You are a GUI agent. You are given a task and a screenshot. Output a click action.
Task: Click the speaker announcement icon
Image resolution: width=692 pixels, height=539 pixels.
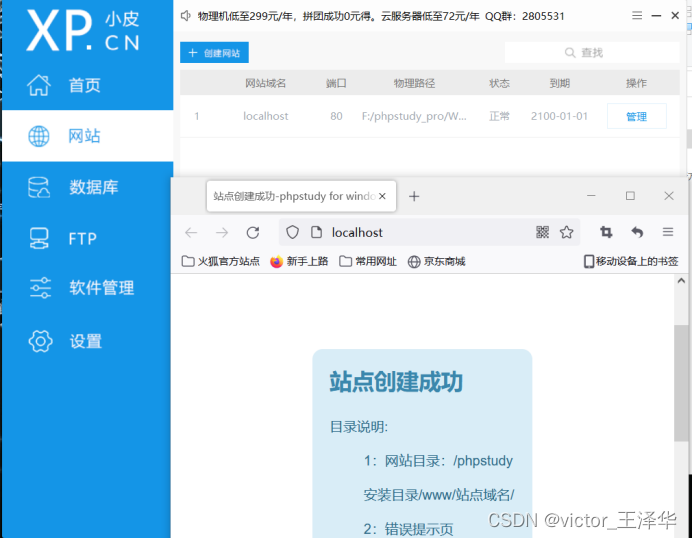click(x=185, y=16)
